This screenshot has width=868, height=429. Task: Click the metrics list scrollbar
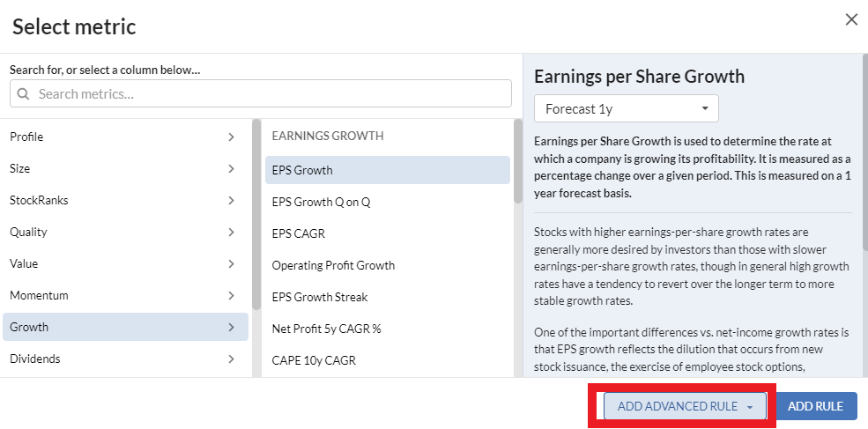click(518, 161)
